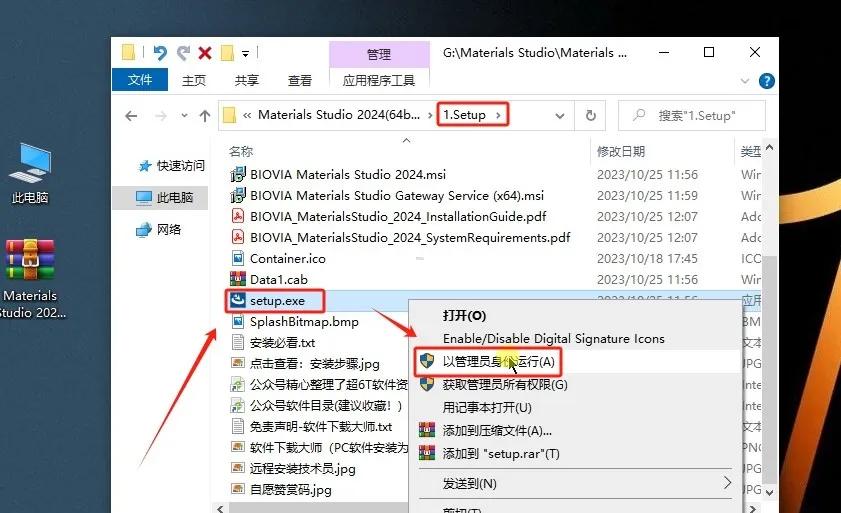
Task: Switch to the 主页 ribbon tab
Action: (194, 80)
